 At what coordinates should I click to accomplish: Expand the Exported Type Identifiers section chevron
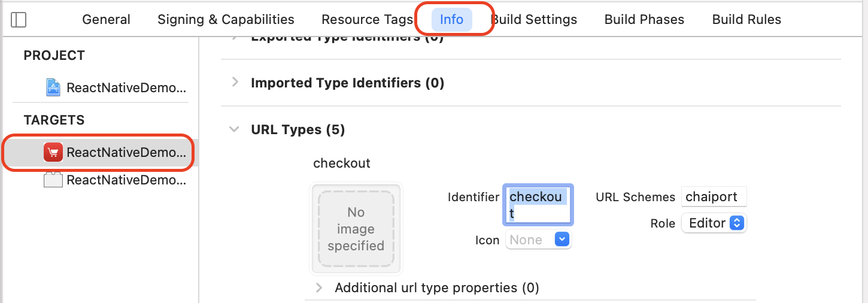coord(235,37)
